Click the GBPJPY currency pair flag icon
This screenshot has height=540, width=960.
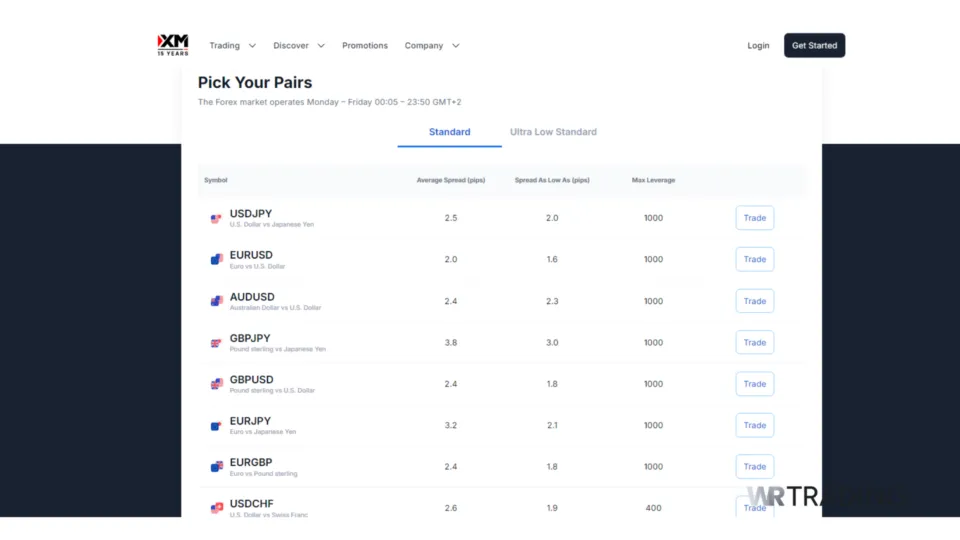pos(216,343)
